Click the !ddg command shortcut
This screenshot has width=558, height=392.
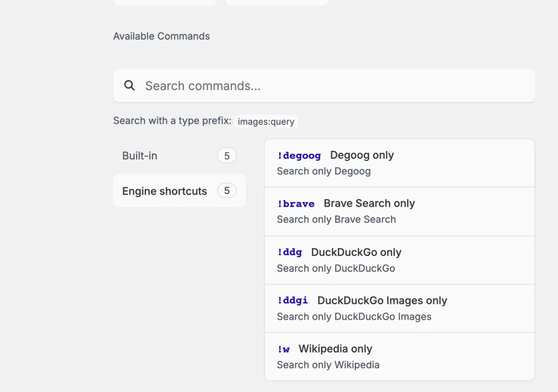pyautogui.click(x=290, y=252)
